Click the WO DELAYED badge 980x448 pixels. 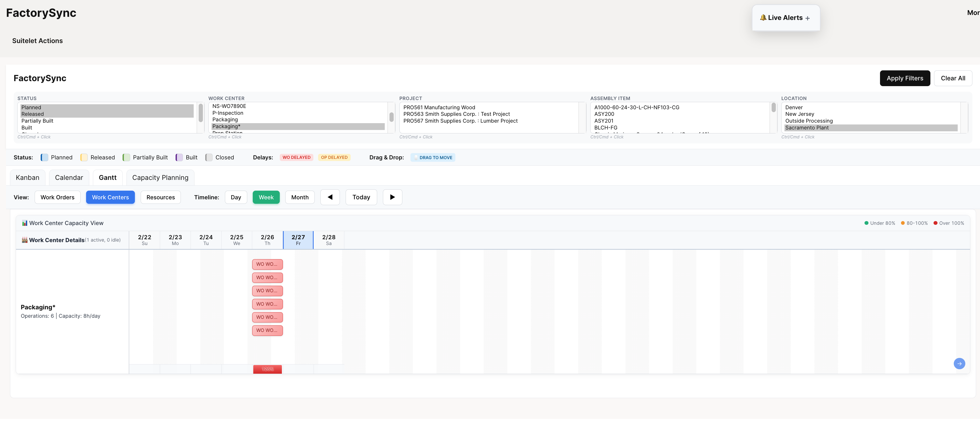click(296, 157)
